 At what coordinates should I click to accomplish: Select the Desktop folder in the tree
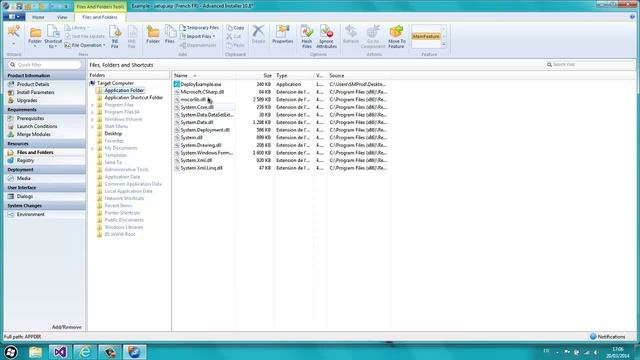coord(113,134)
